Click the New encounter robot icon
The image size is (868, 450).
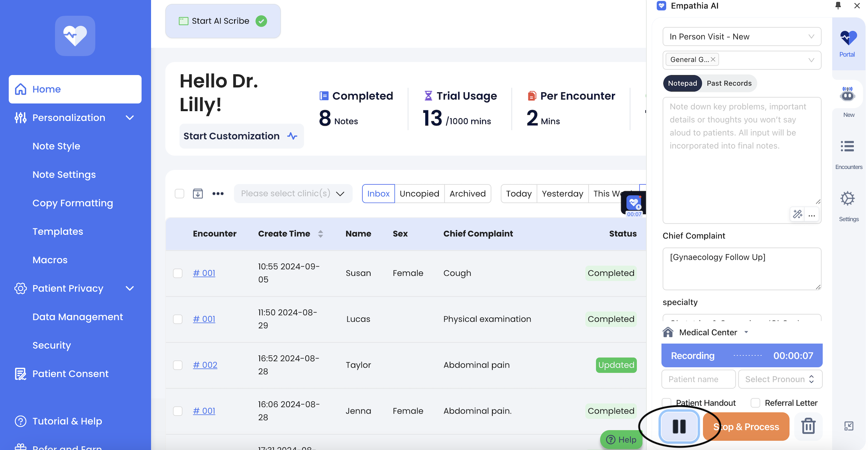[848, 95]
